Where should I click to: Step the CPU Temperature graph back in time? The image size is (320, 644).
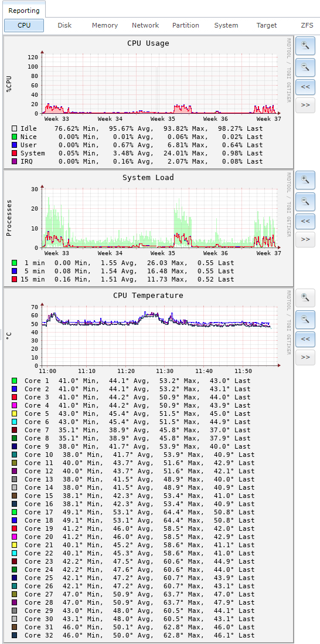305,339
